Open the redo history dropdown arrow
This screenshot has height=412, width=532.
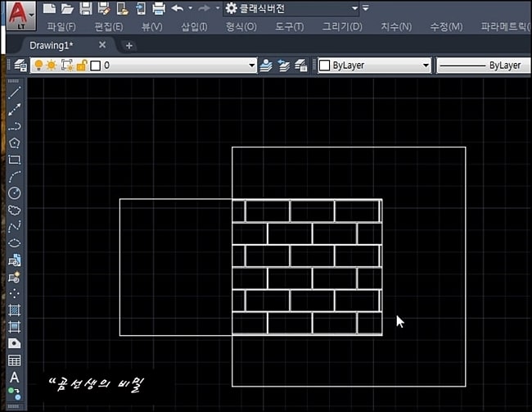[x=218, y=8]
